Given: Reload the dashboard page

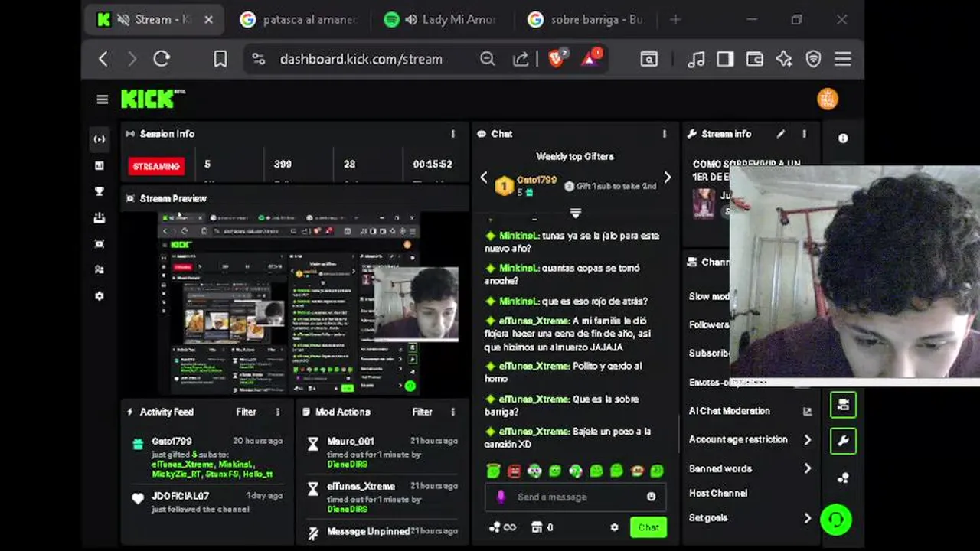Looking at the screenshot, I should 162,59.
